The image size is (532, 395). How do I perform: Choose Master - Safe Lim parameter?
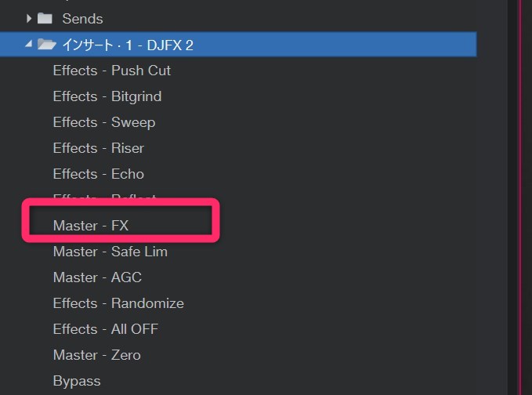point(110,252)
